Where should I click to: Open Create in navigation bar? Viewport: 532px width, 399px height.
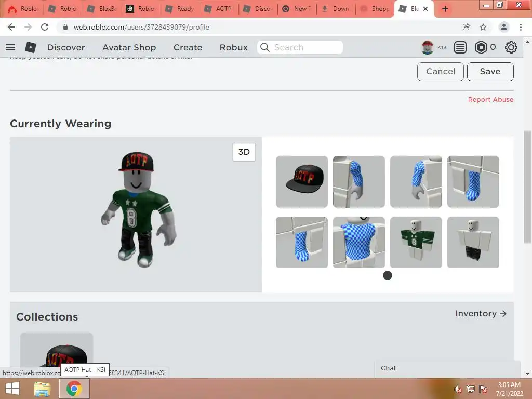[x=188, y=47]
